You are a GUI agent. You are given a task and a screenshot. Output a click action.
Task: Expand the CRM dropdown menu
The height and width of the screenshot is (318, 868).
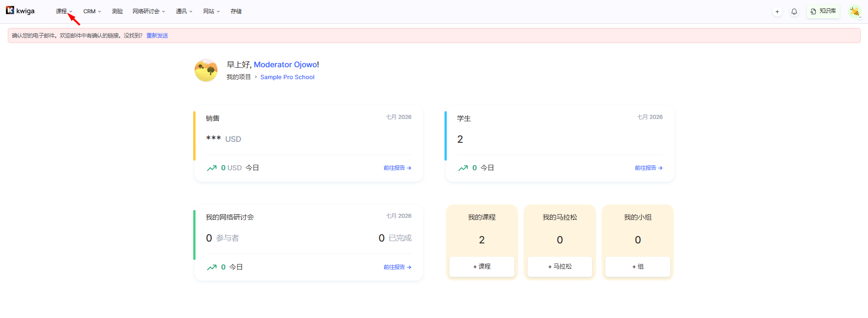click(x=92, y=11)
